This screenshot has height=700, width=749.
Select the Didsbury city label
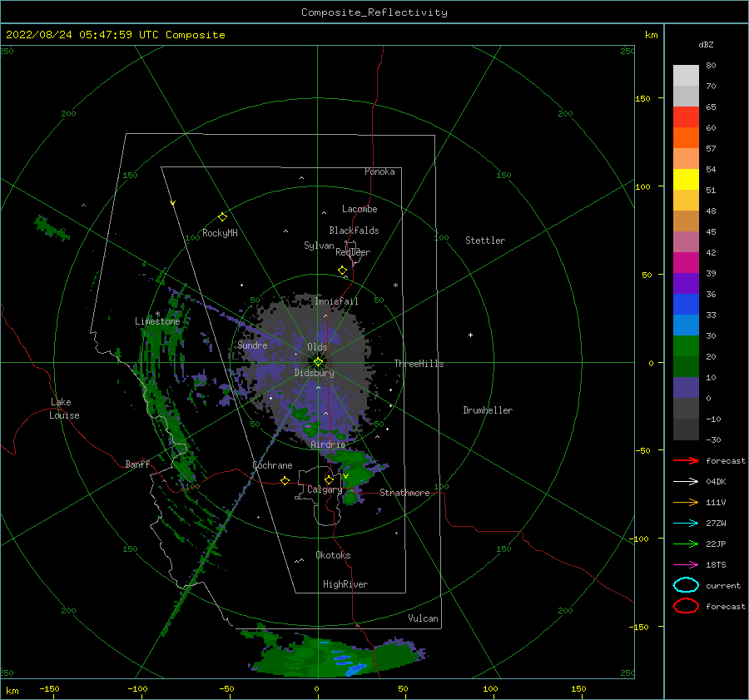[315, 373]
